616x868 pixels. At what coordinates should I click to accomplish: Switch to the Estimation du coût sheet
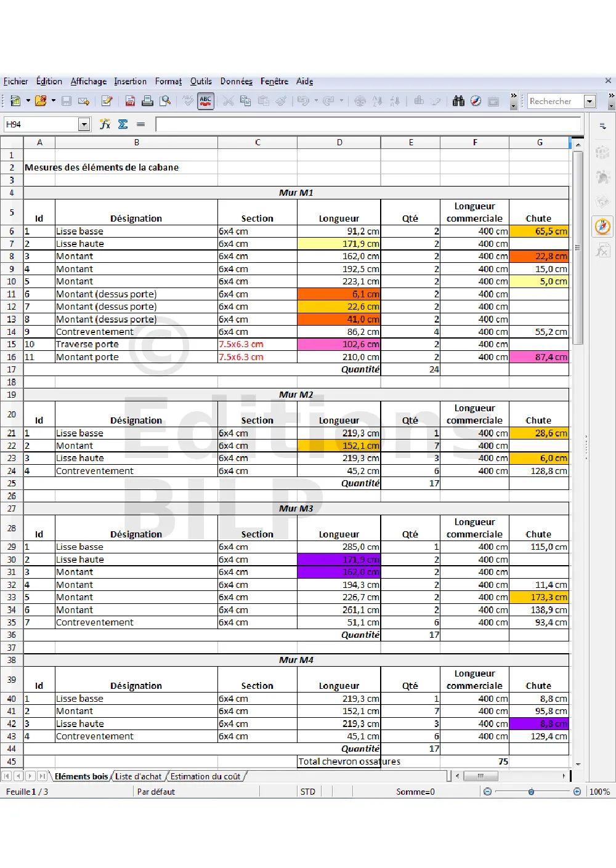[x=205, y=776]
